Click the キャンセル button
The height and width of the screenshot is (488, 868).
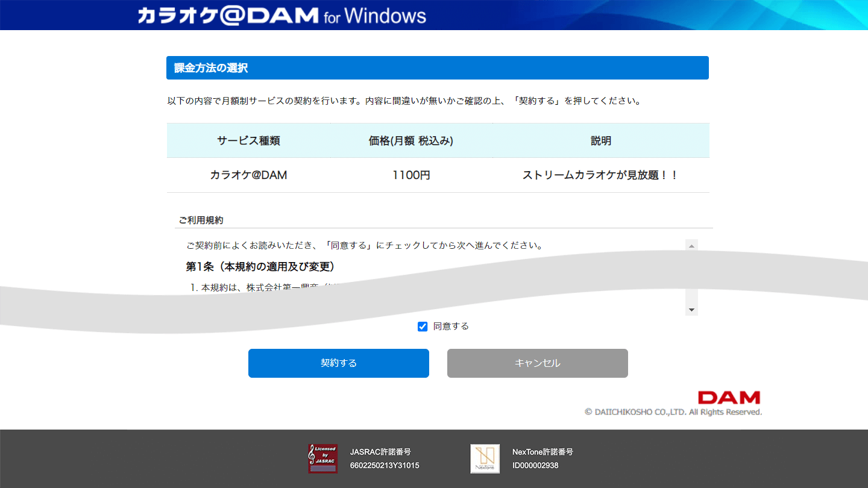point(538,363)
